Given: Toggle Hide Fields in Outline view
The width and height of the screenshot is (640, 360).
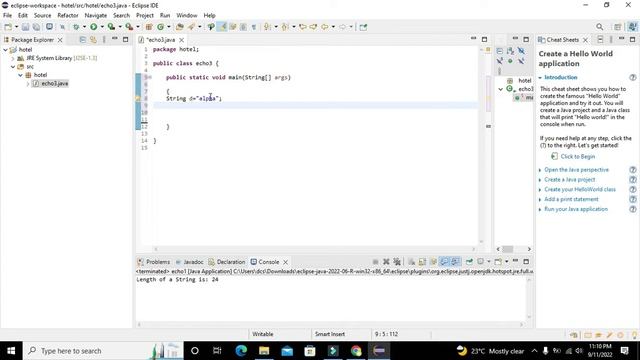Looking at the screenshot, I should 521,51.
